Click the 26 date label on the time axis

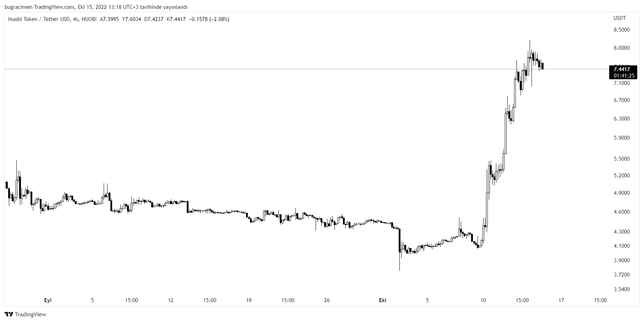tap(327, 300)
